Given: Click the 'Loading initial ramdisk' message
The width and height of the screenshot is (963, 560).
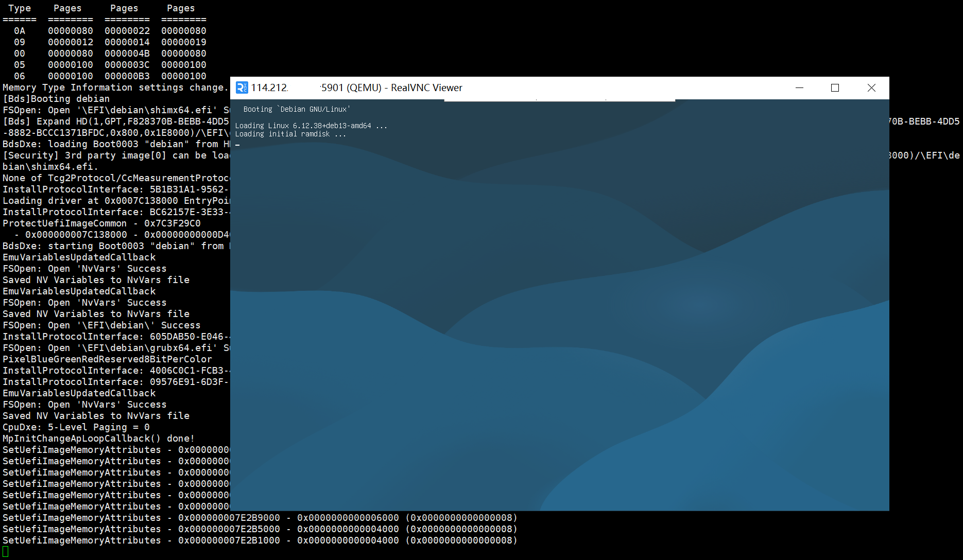Looking at the screenshot, I should (290, 133).
